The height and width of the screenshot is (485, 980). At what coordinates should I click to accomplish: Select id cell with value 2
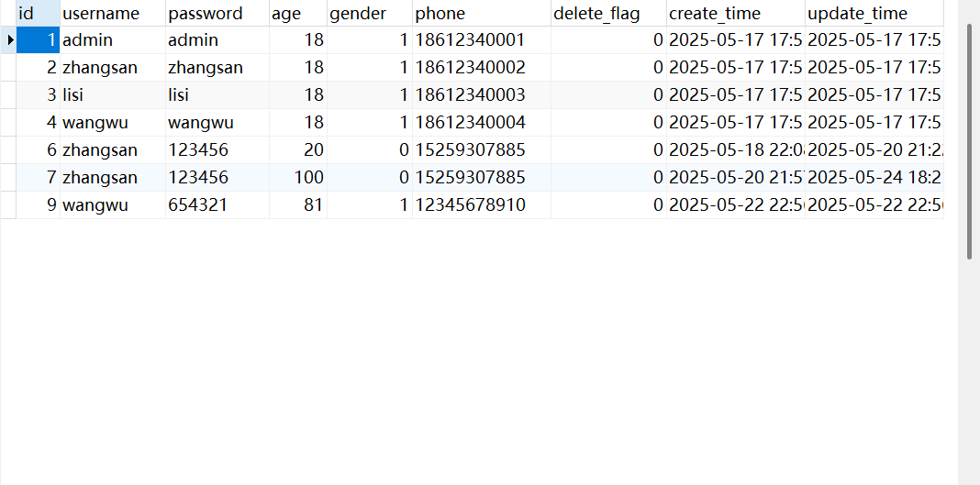tap(39, 68)
